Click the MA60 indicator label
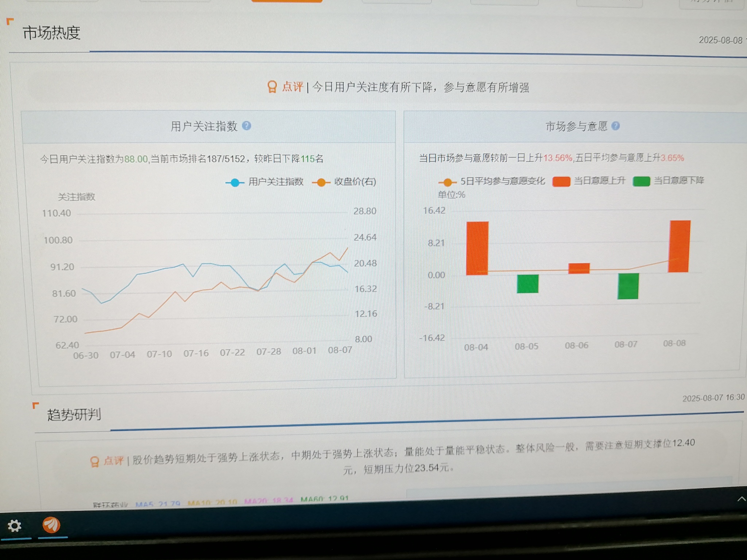 (325, 499)
